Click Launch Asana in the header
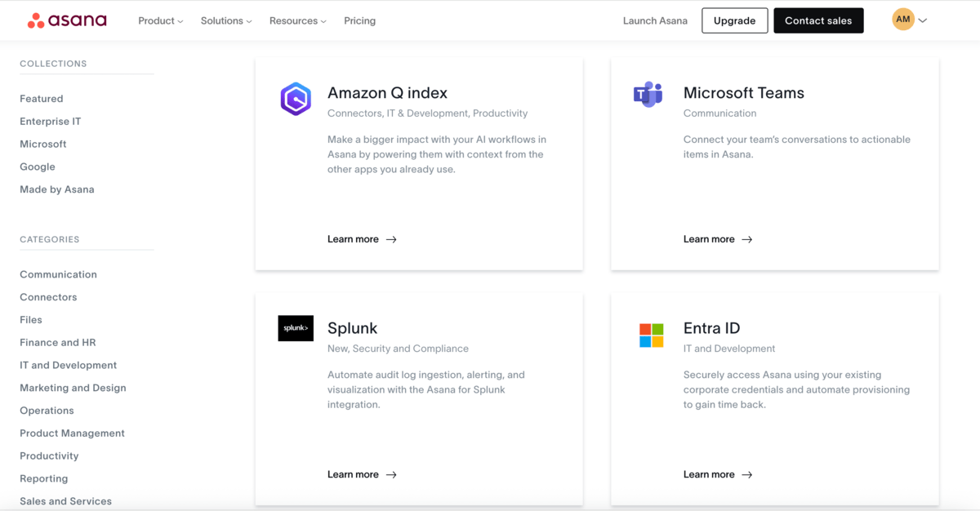The width and height of the screenshot is (980, 511). point(655,20)
